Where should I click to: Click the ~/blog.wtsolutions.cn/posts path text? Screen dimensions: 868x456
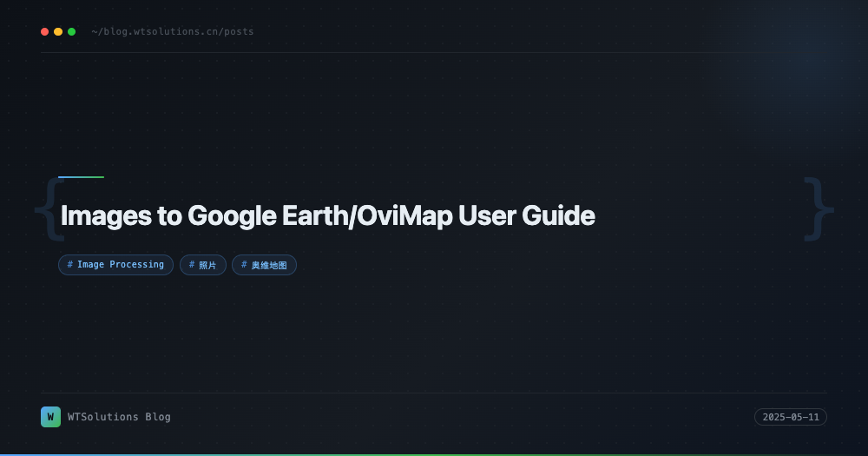pyautogui.click(x=173, y=31)
